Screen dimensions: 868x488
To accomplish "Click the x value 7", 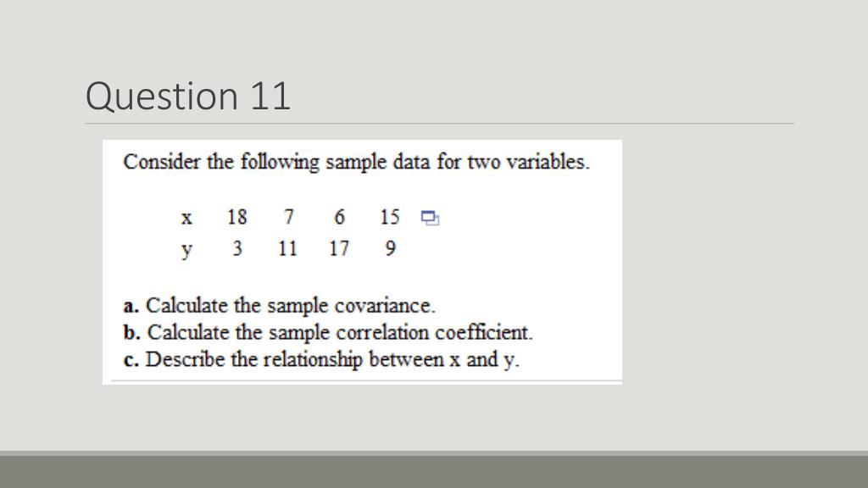I will click(x=288, y=217).
